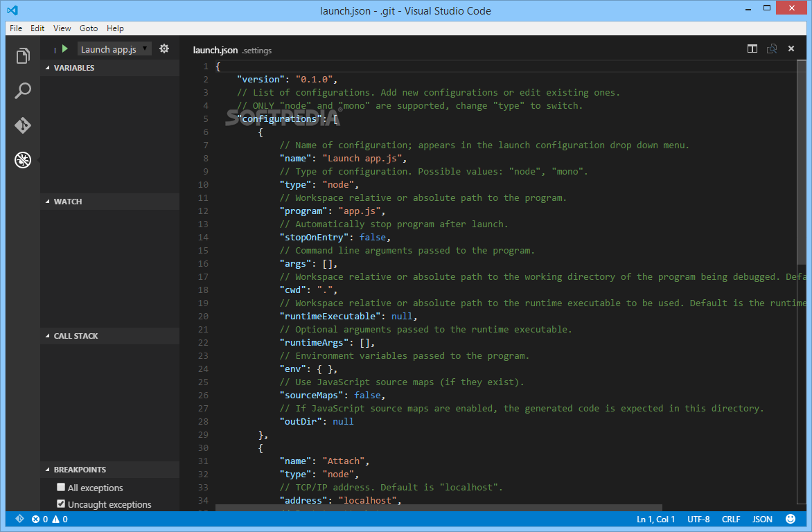812x532 pixels.
Task: Click the Ln 1, Col 1 cursor position
Action: coord(655,519)
